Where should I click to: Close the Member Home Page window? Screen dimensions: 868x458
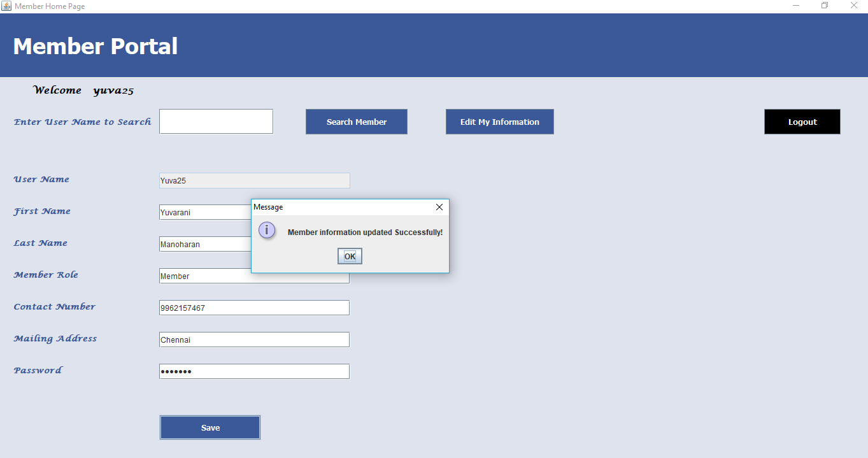[x=854, y=6]
